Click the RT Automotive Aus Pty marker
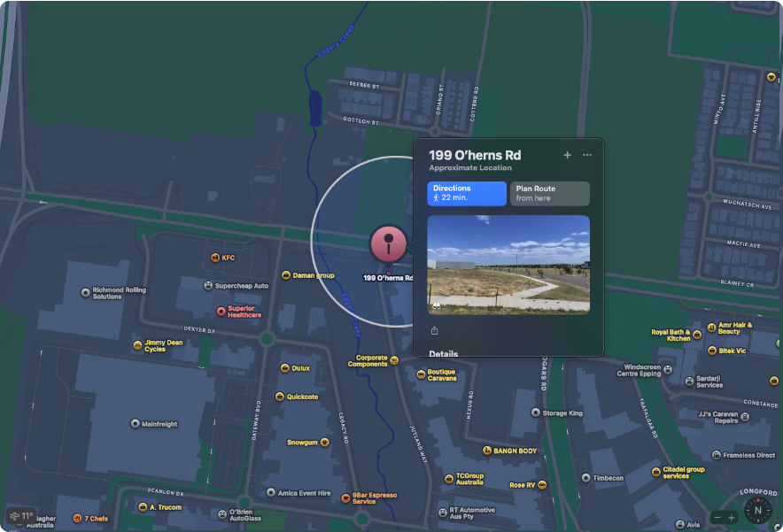Screen dimensions: 783x532 pos(443,513)
